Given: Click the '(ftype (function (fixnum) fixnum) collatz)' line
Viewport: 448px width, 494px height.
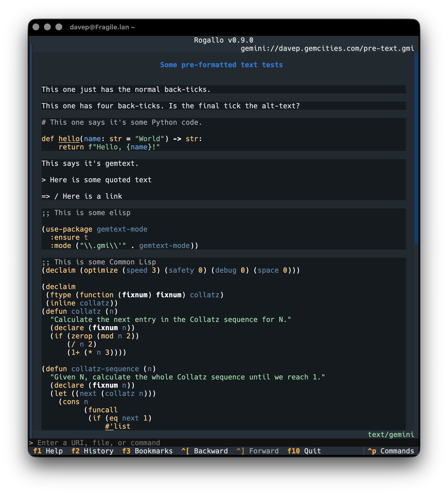Looking at the screenshot, I should (135, 295).
